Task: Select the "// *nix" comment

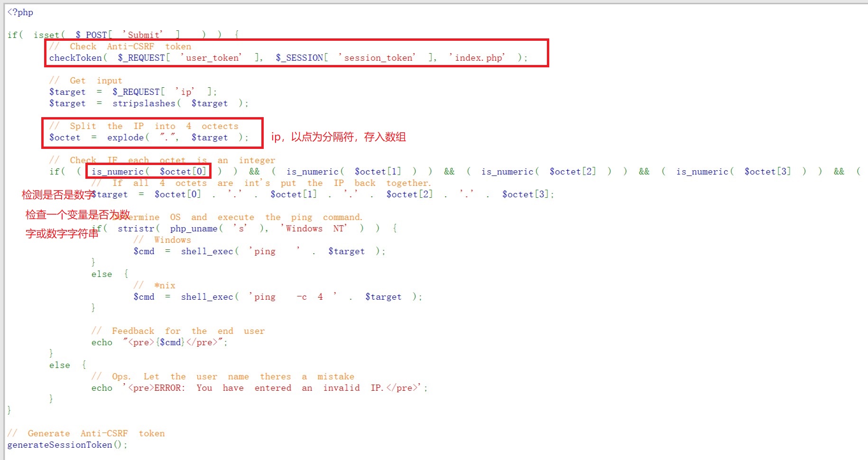Action: pyautogui.click(x=155, y=285)
